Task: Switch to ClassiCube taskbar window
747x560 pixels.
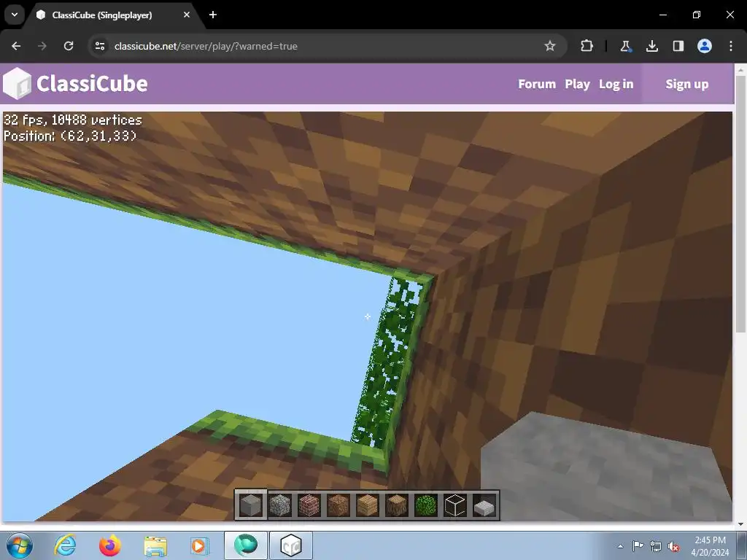Action: [291, 545]
